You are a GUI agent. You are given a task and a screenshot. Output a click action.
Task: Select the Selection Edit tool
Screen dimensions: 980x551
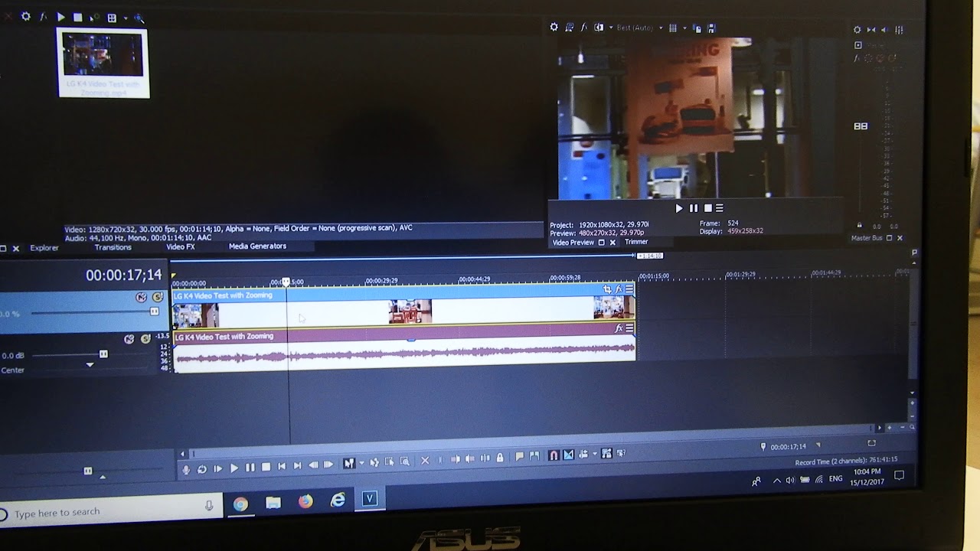coord(390,461)
